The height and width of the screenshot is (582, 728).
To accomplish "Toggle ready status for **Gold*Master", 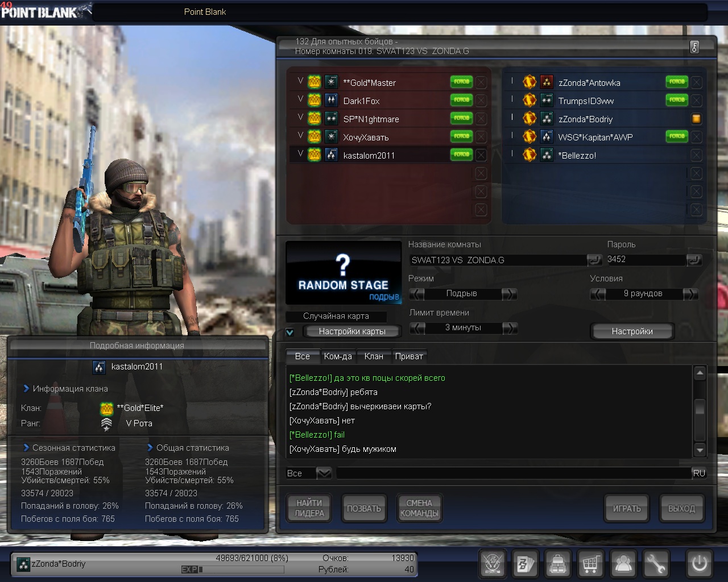I will (461, 82).
